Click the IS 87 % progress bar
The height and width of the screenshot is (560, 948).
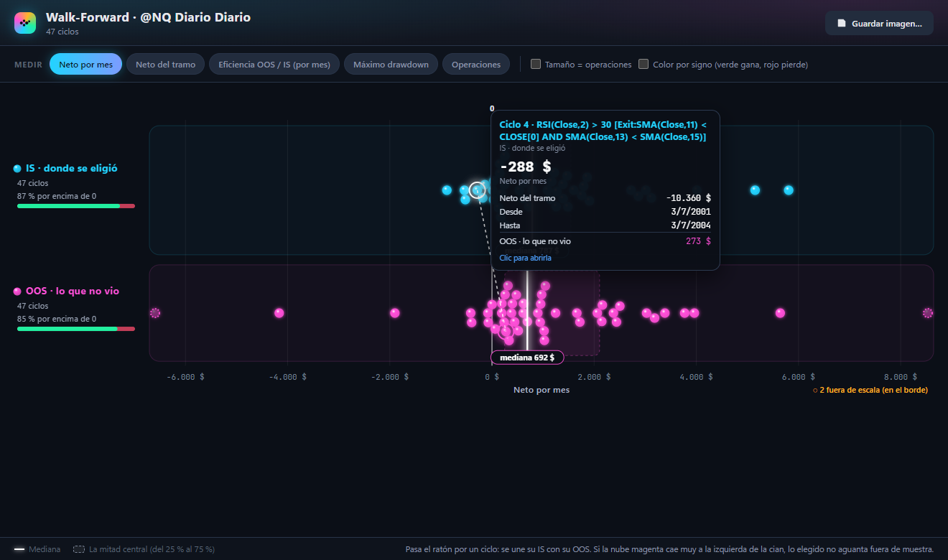click(x=76, y=206)
